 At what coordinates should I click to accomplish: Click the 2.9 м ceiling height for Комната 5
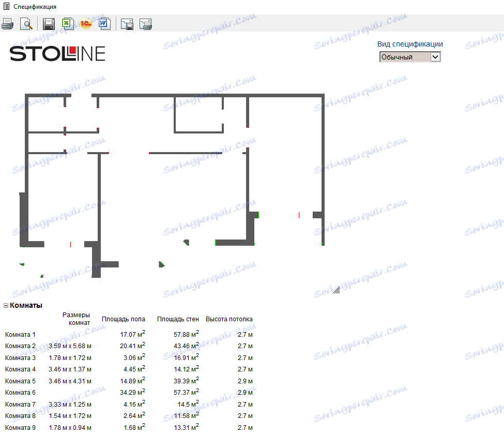click(245, 381)
